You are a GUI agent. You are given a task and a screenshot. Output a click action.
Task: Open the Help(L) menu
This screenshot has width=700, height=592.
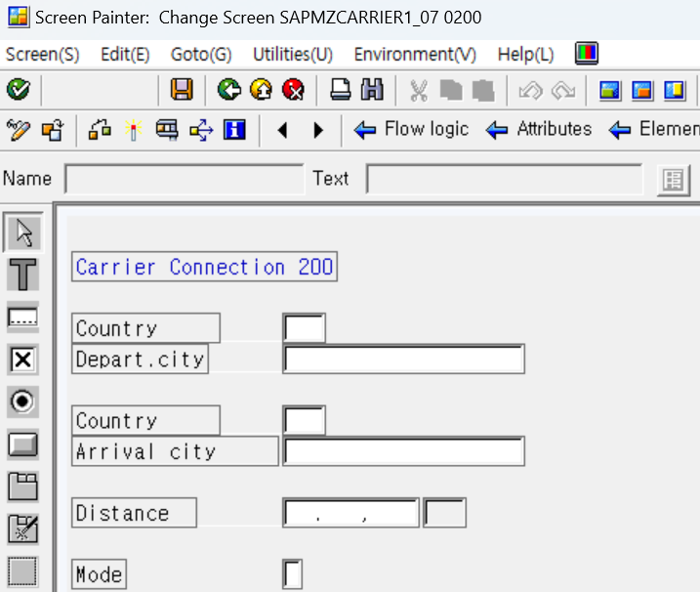click(x=526, y=55)
